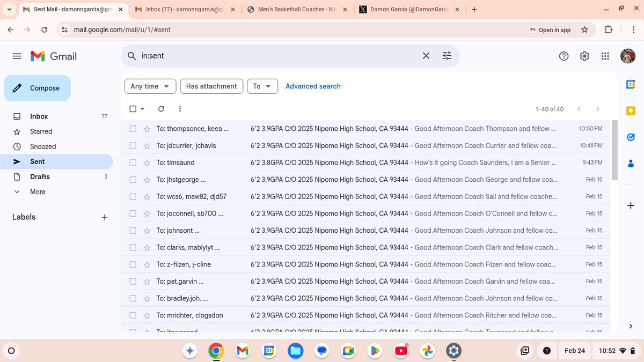644x362 pixels.
Task: Click the Gmail logo
Action: [x=53, y=56]
